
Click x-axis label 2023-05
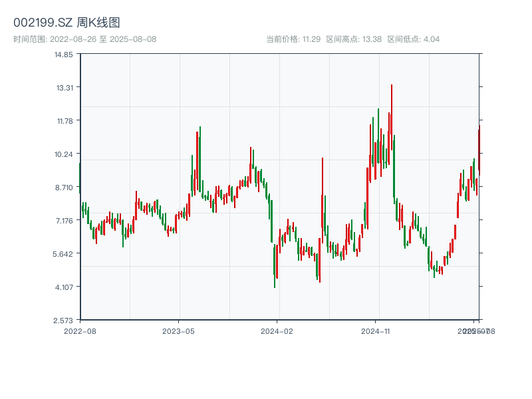pyautogui.click(x=178, y=331)
